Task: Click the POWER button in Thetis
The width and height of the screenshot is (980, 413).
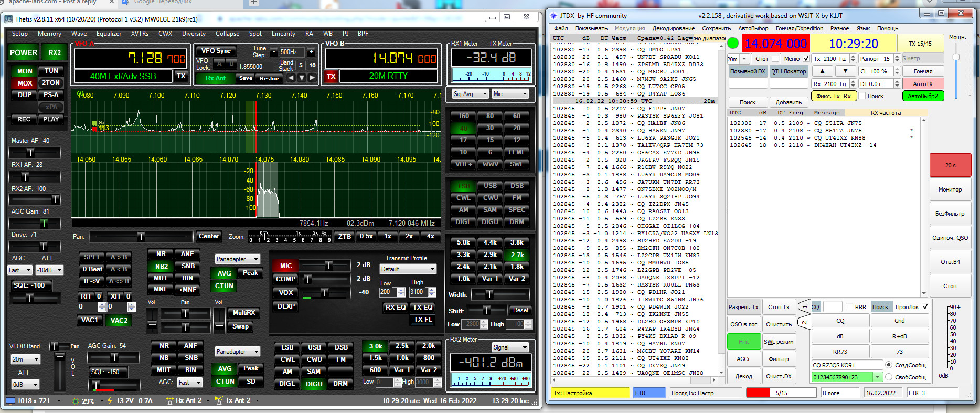Action: pyautogui.click(x=24, y=52)
